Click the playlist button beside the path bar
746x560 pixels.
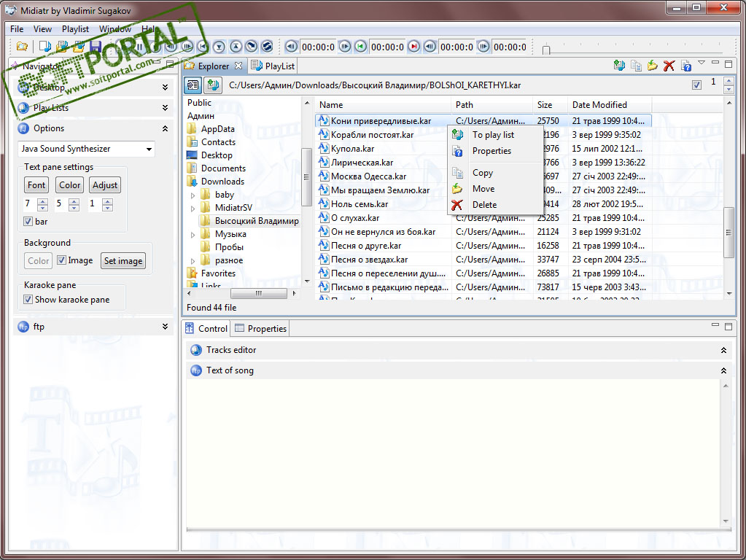(213, 85)
